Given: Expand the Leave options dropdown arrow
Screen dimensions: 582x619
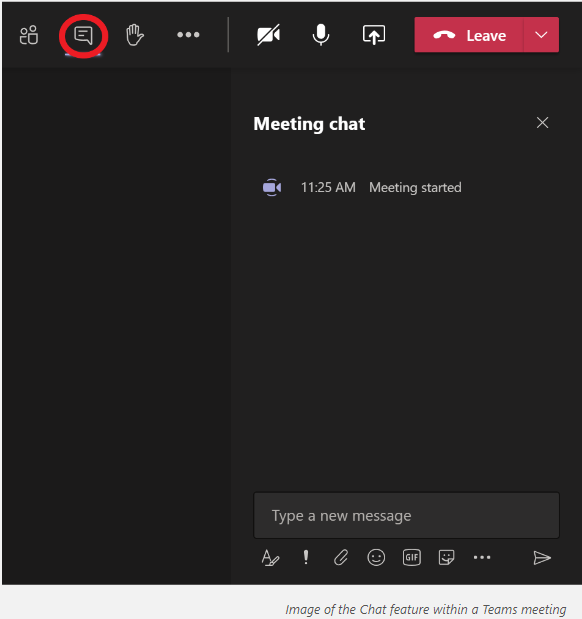Looking at the screenshot, I should tap(541, 35).
